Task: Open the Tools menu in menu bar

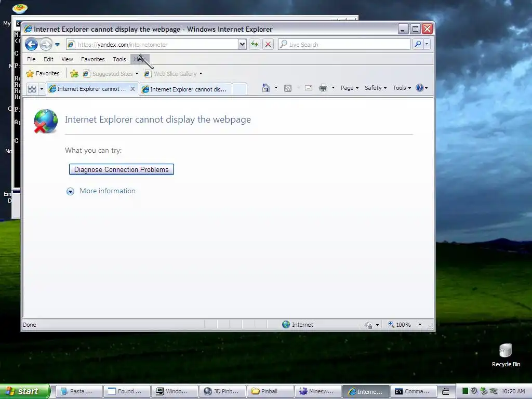Action: click(x=119, y=59)
